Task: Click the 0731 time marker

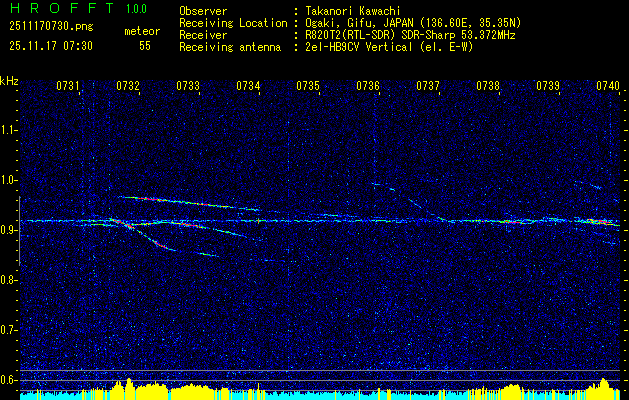Action: coord(67,86)
